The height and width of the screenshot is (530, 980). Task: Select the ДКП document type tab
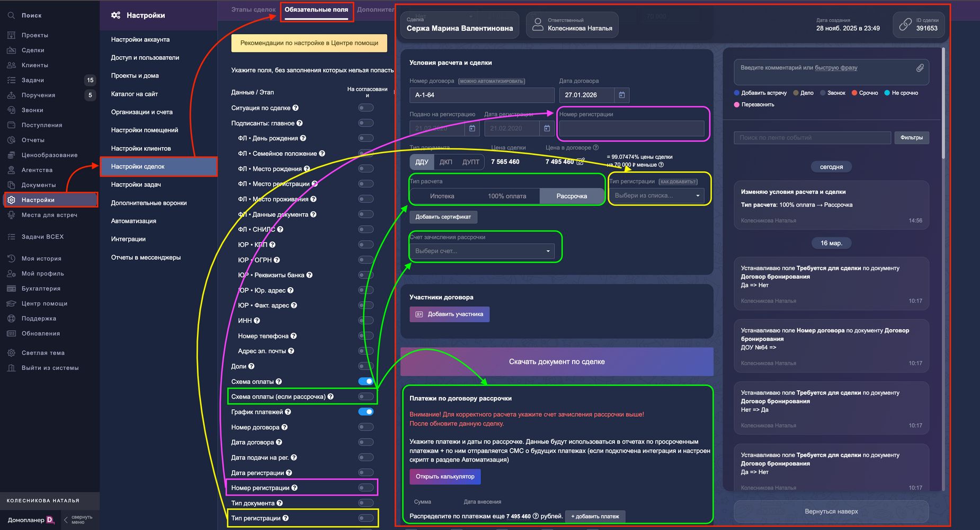click(446, 162)
